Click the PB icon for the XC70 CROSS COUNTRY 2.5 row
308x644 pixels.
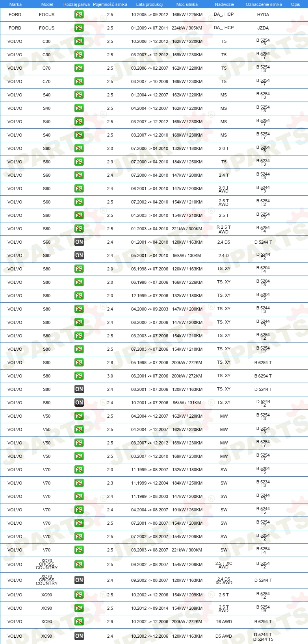click(79, 564)
